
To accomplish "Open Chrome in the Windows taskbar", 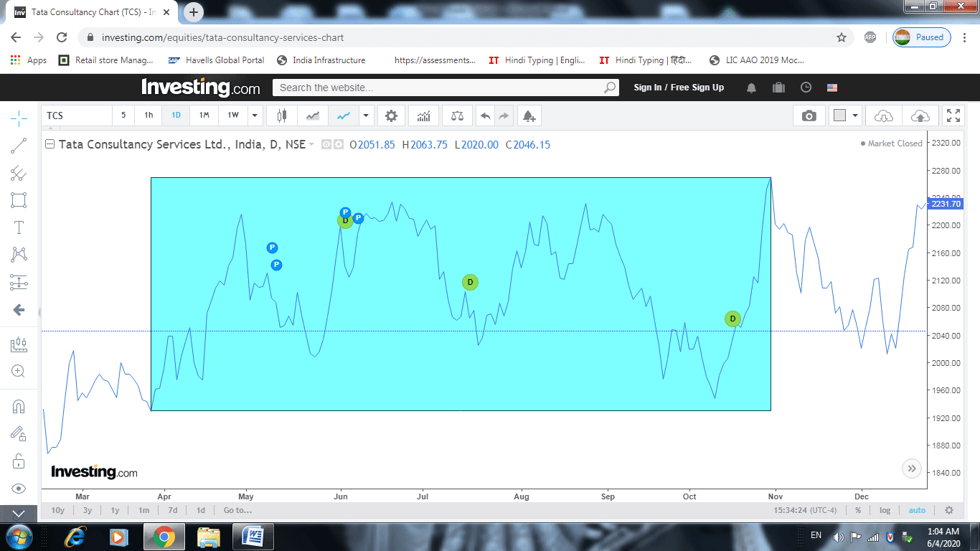I will (164, 537).
